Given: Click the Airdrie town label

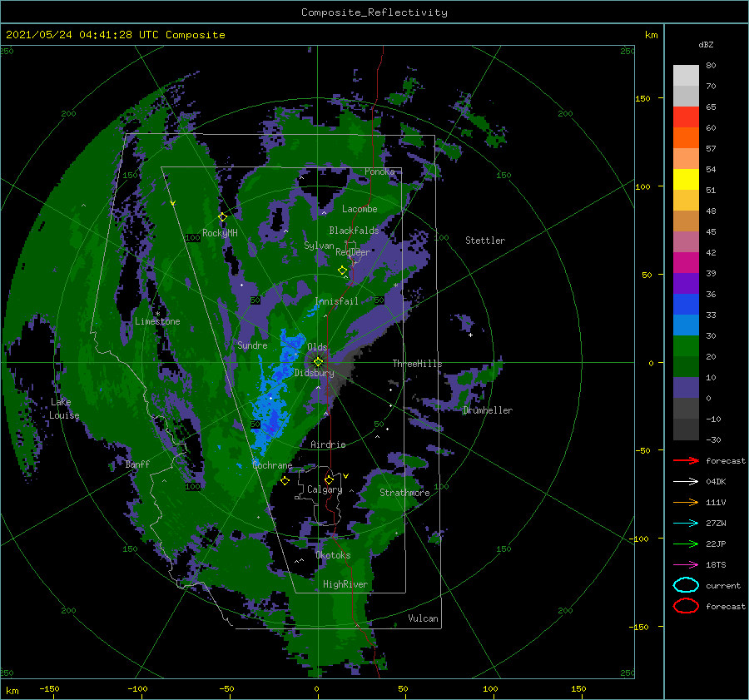Looking at the screenshot, I should [x=328, y=444].
